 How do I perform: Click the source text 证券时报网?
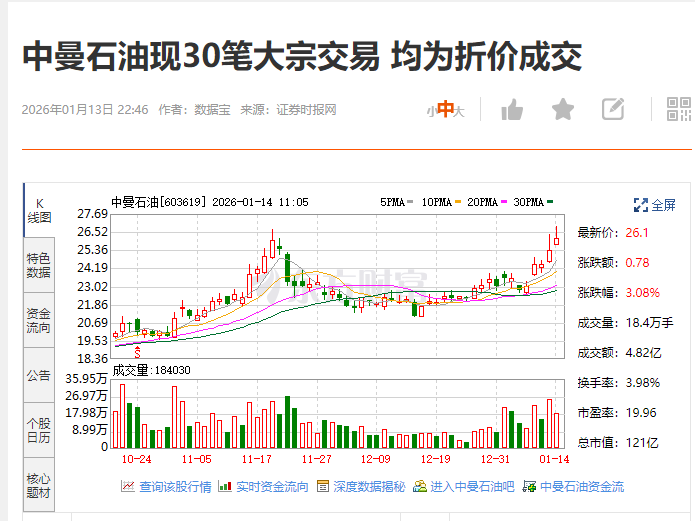306,110
